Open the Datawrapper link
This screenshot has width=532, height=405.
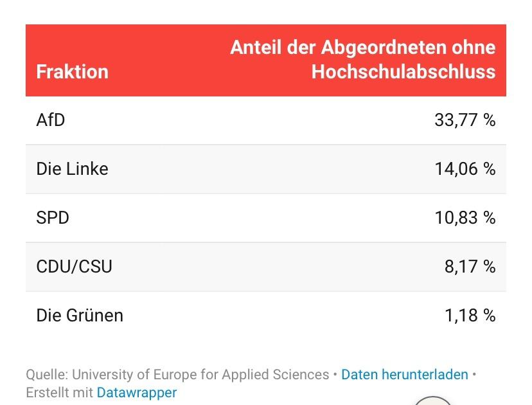click(x=136, y=392)
